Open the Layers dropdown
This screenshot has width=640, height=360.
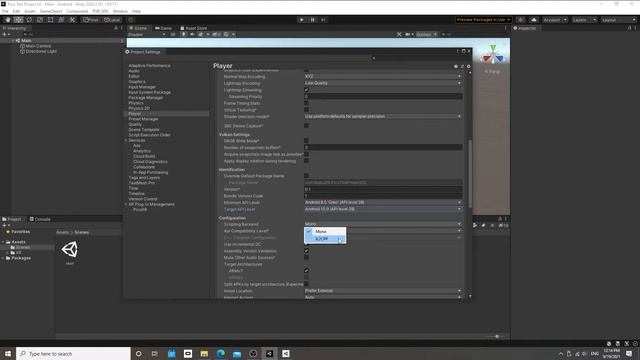click(584, 20)
